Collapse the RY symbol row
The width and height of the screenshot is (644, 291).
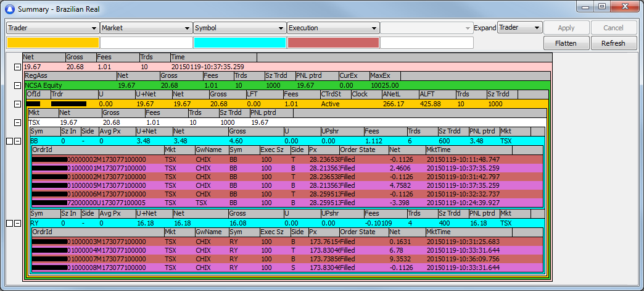tap(17, 223)
